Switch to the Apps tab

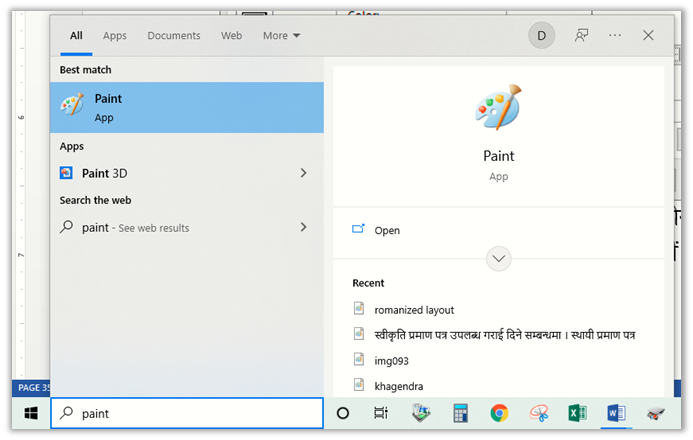(x=114, y=36)
